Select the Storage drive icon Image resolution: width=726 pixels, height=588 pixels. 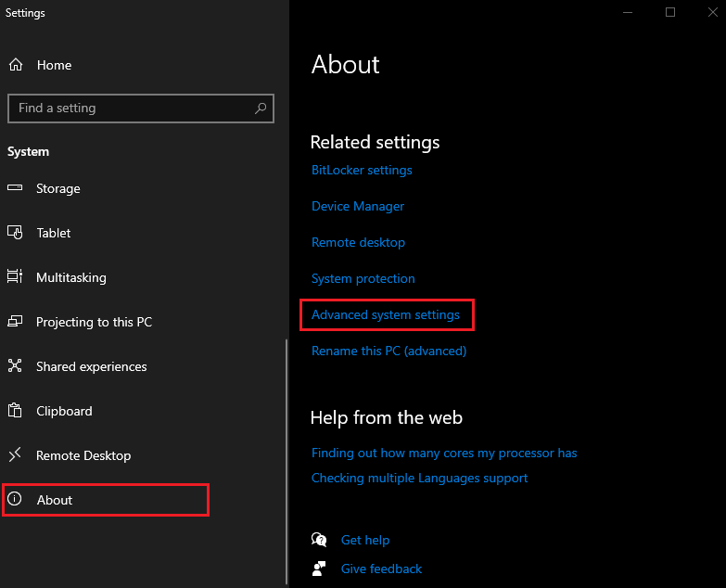click(x=15, y=188)
